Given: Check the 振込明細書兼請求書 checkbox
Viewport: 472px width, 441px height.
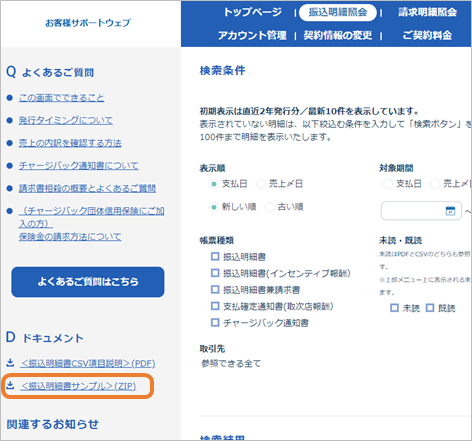Looking at the screenshot, I should (215, 289).
